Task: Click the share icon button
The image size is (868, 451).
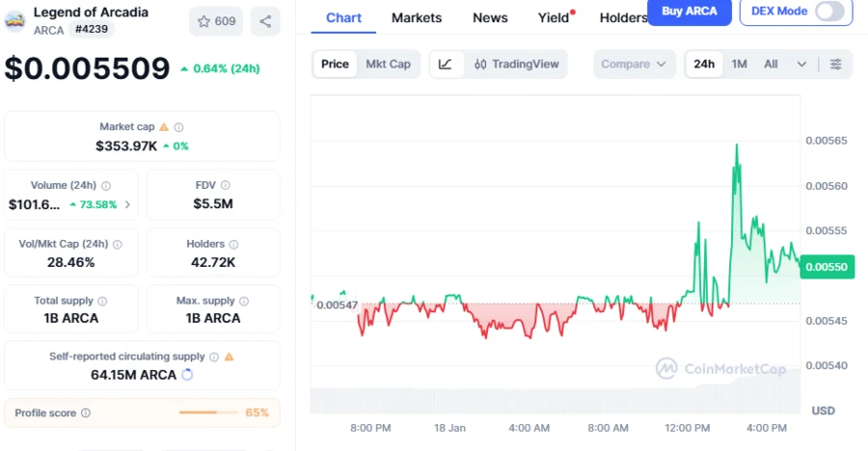Action: (265, 21)
